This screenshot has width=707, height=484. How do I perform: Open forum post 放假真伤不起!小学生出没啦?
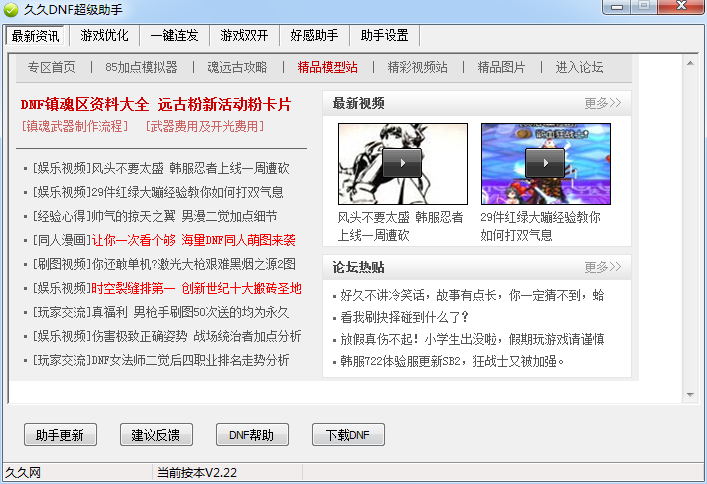[x=472, y=339]
